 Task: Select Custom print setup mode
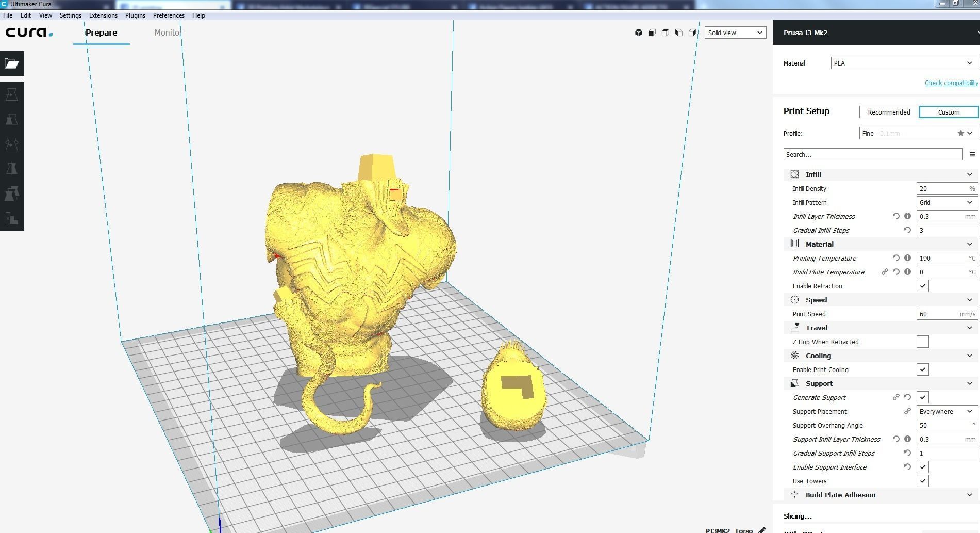coord(949,112)
